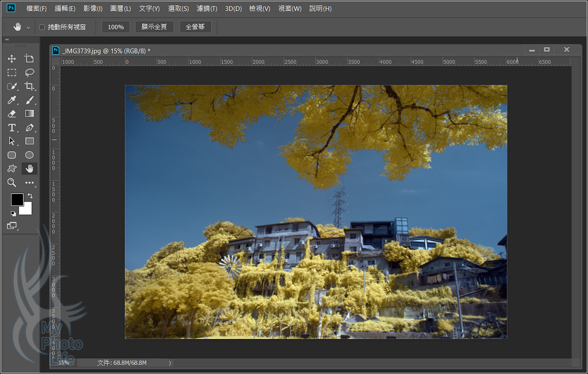Select the Move tool
588x374 pixels.
click(12, 59)
